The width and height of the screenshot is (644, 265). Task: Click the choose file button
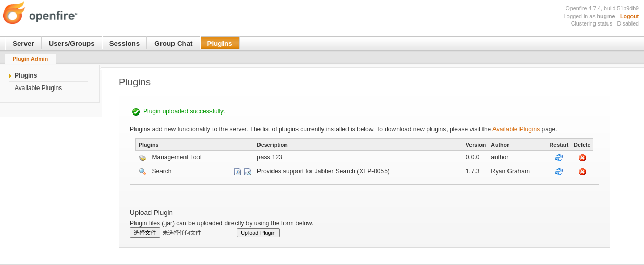pyautogui.click(x=145, y=233)
